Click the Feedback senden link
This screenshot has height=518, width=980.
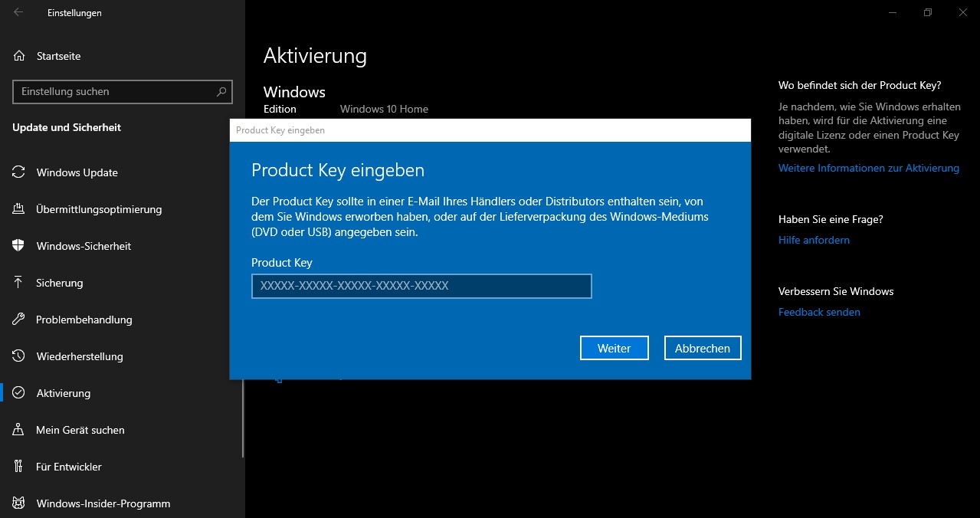(819, 312)
